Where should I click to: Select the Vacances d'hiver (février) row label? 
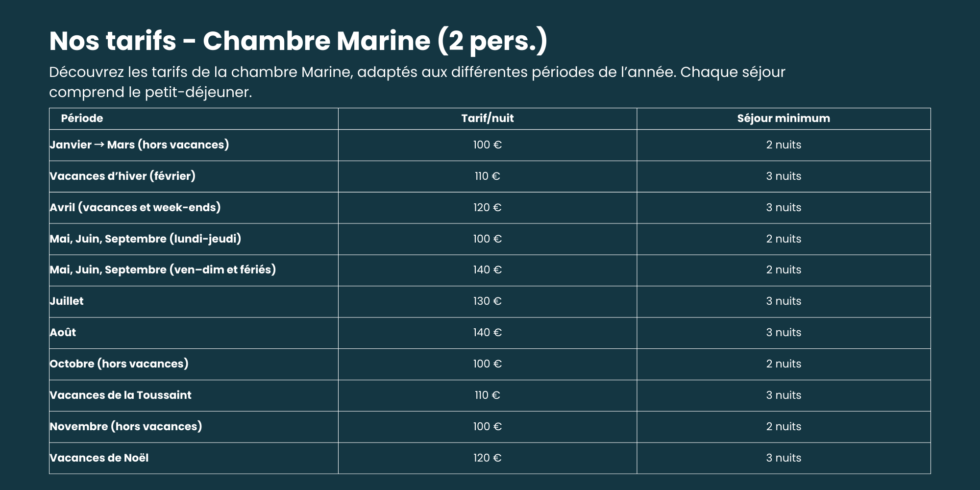pos(122,176)
